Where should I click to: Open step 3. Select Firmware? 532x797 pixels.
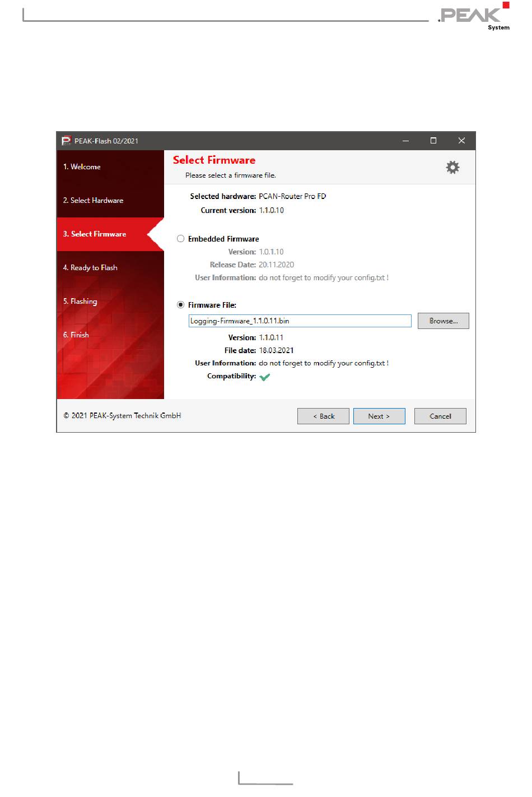(110, 234)
